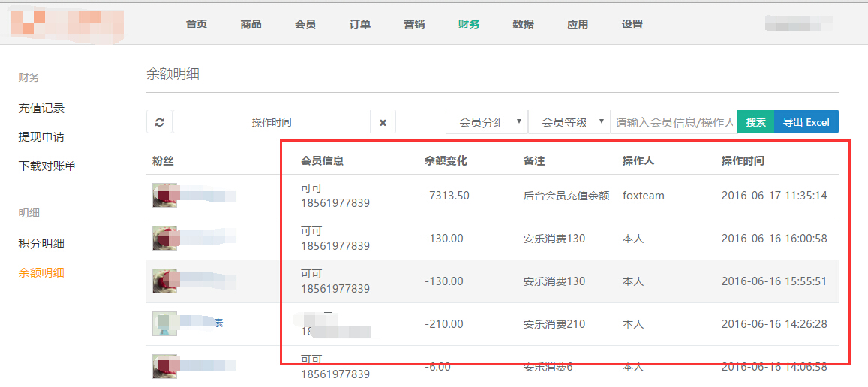Focus the member info search field

coord(674,121)
